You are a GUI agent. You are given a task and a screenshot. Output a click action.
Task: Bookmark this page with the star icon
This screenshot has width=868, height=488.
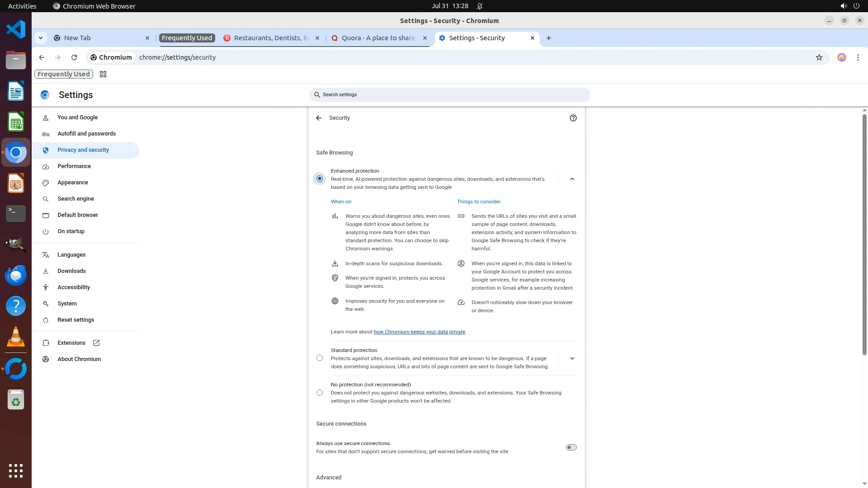pyautogui.click(x=819, y=57)
